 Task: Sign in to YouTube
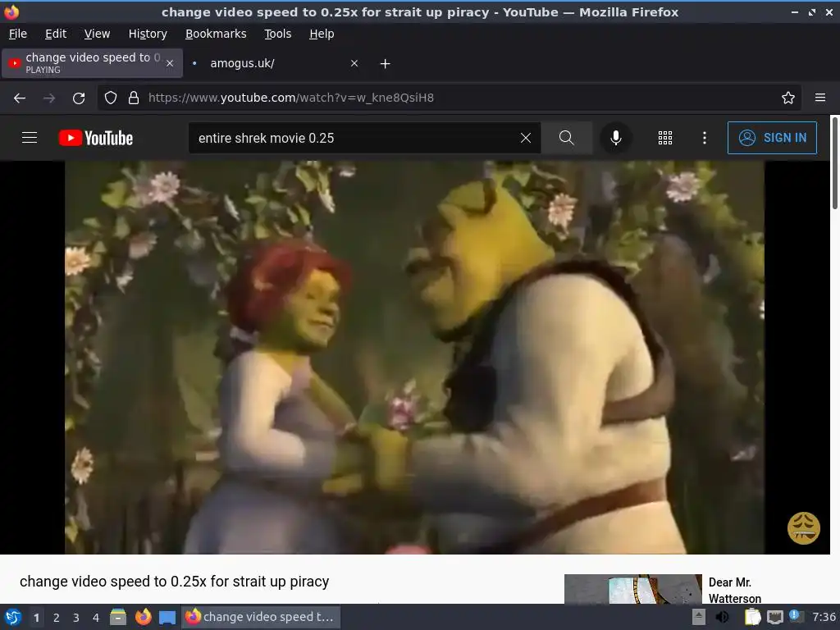click(x=772, y=138)
